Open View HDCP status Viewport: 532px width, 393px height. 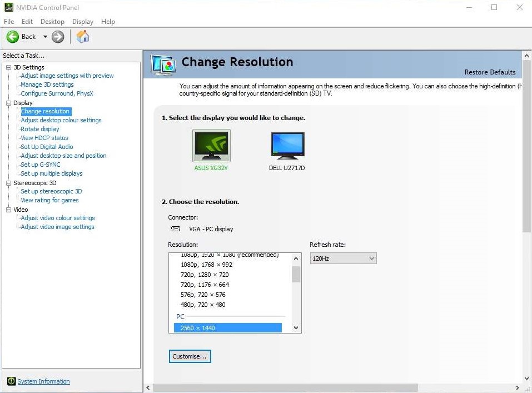click(x=44, y=138)
